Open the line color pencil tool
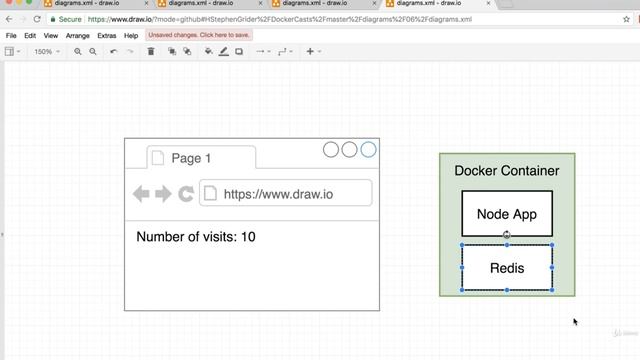Image resolution: width=640 pixels, height=360 pixels. [224, 51]
